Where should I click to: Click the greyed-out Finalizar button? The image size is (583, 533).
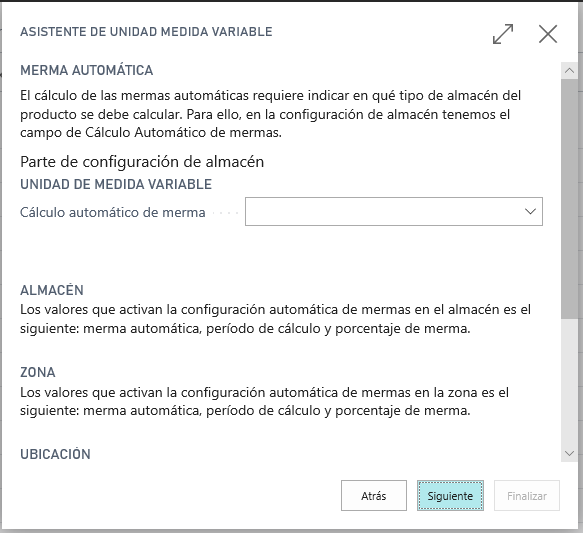coord(526,495)
